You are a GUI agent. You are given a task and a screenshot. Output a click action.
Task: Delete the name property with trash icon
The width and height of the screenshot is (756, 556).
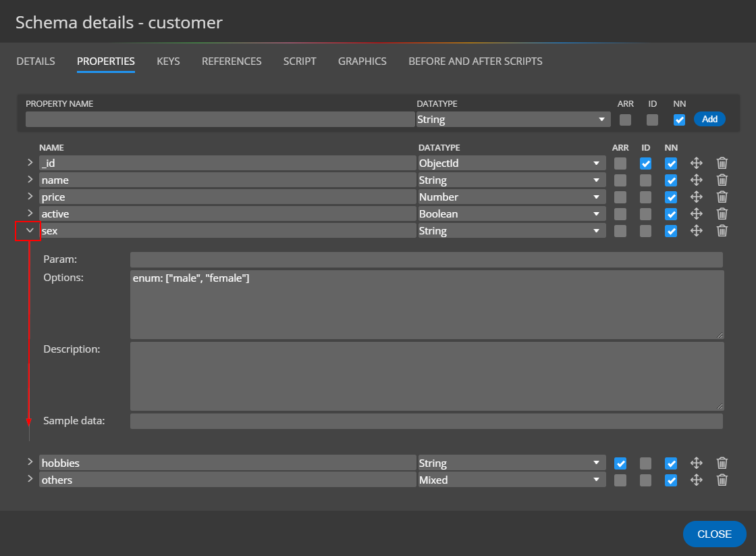(722, 180)
